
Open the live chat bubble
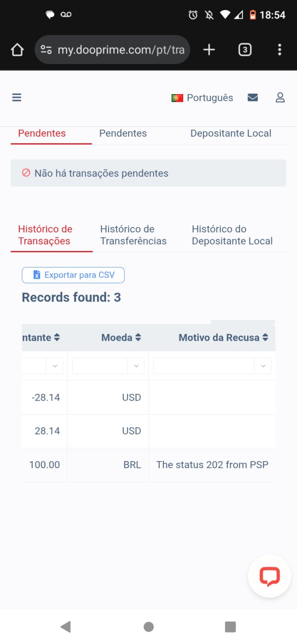[269, 577]
